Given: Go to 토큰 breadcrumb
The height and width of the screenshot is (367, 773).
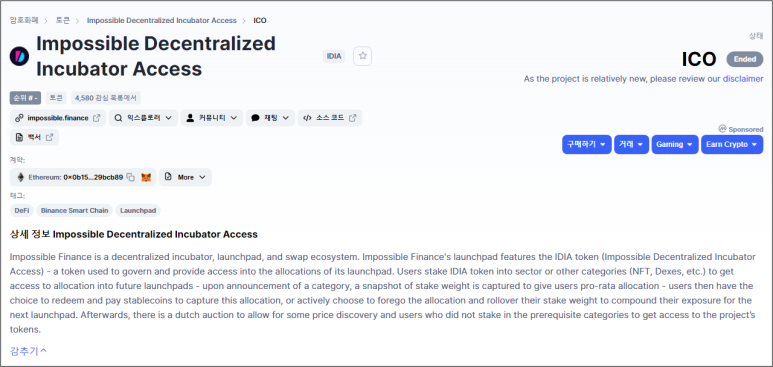Looking at the screenshot, I should [63, 21].
